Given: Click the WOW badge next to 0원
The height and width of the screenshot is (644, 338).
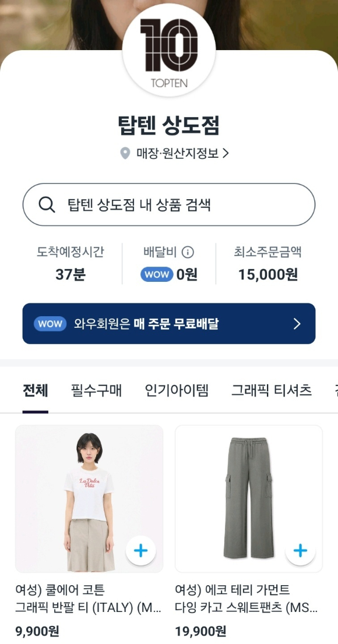Looking at the screenshot, I should [156, 274].
